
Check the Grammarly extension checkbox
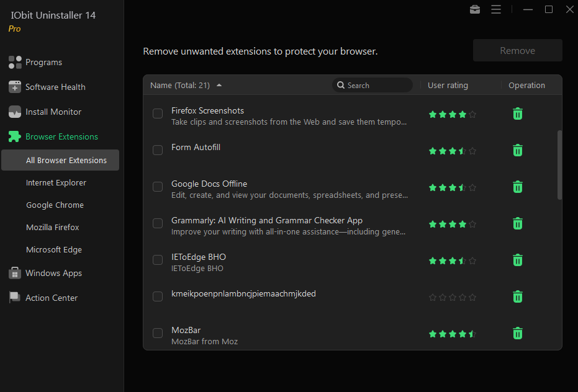click(x=158, y=223)
